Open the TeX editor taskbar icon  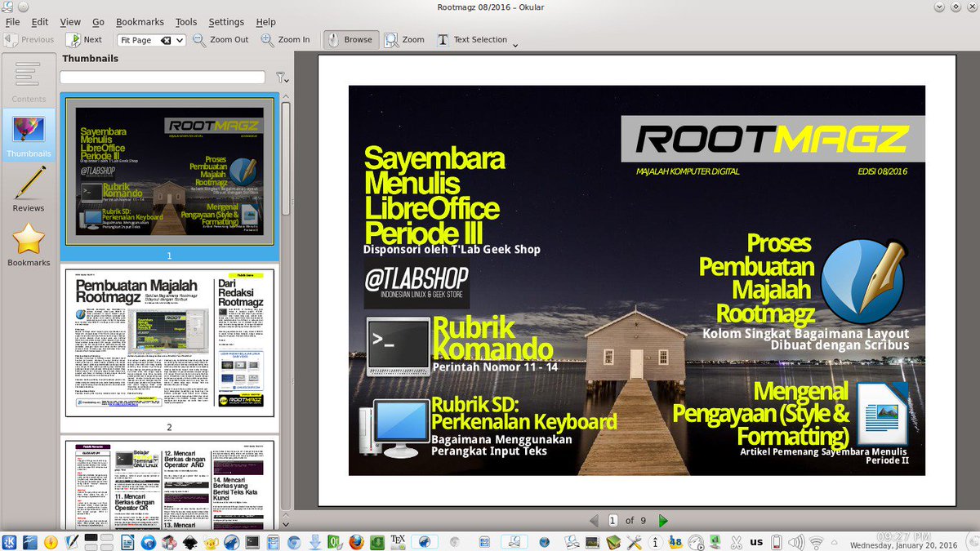pyautogui.click(x=398, y=542)
